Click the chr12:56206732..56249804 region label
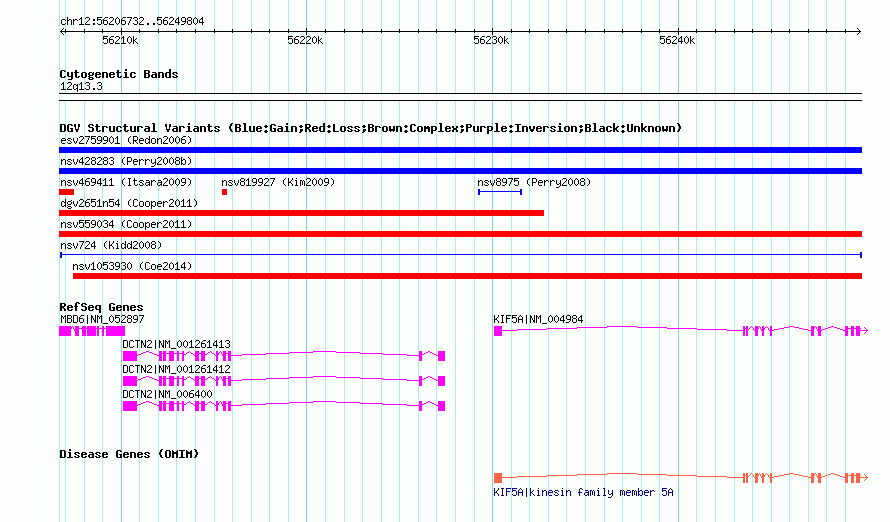The width and height of the screenshot is (890, 522). tap(132, 22)
